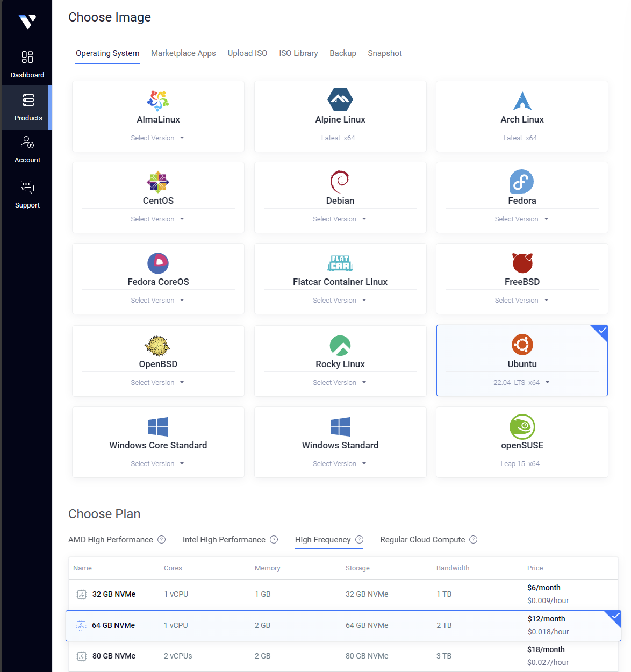Expand Windows Core Standard version dropdown
The height and width of the screenshot is (672, 631).
pos(157,464)
